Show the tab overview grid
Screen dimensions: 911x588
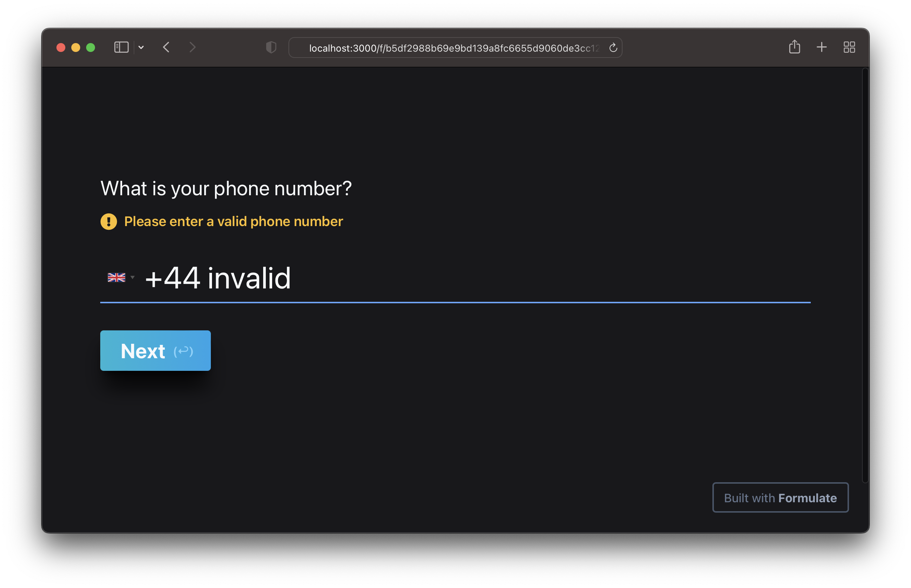(849, 48)
